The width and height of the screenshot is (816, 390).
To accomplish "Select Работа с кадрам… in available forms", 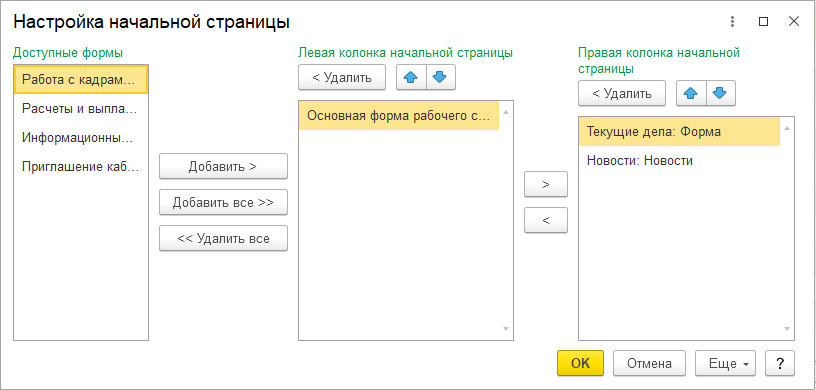I will click(81, 80).
